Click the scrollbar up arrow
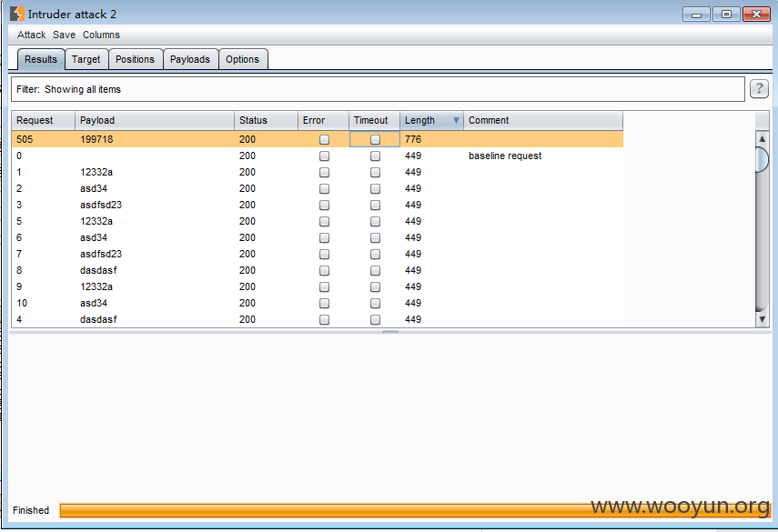 763,138
